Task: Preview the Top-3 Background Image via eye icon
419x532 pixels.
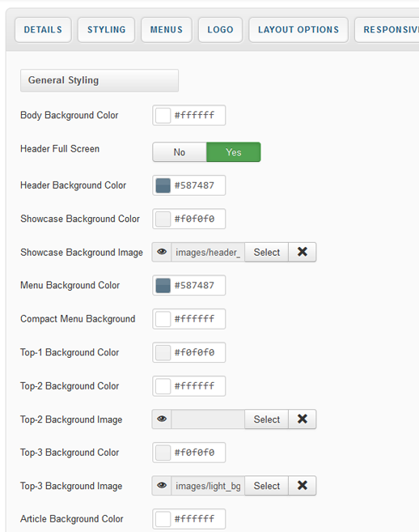Action: coord(162,486)
